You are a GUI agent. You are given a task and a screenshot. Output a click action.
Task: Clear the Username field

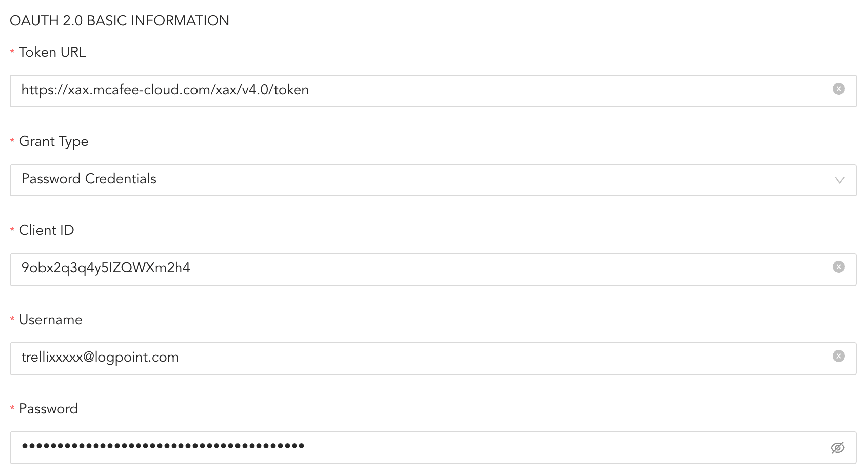[838, 357]
